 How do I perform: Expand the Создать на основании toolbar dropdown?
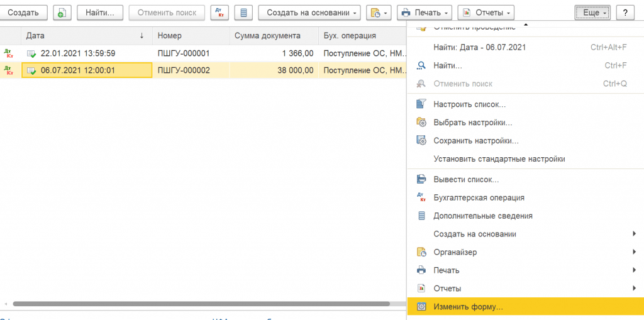(x=309, y=13)
